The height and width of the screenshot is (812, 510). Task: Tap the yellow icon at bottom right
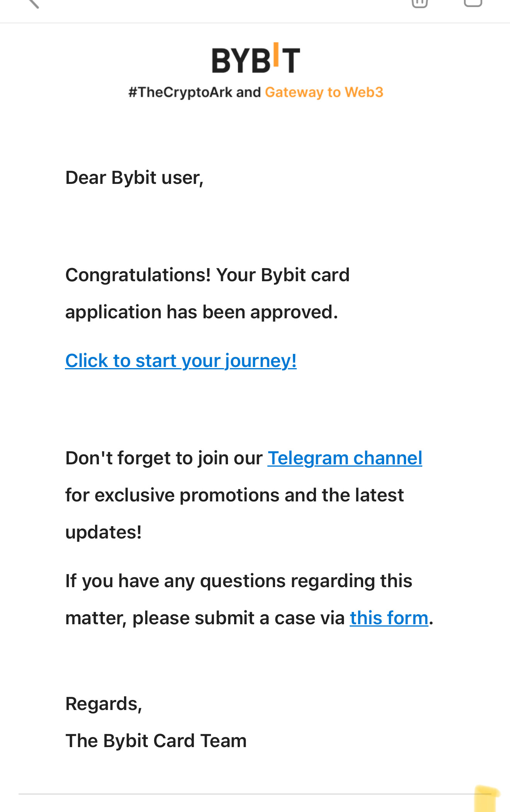486,798
